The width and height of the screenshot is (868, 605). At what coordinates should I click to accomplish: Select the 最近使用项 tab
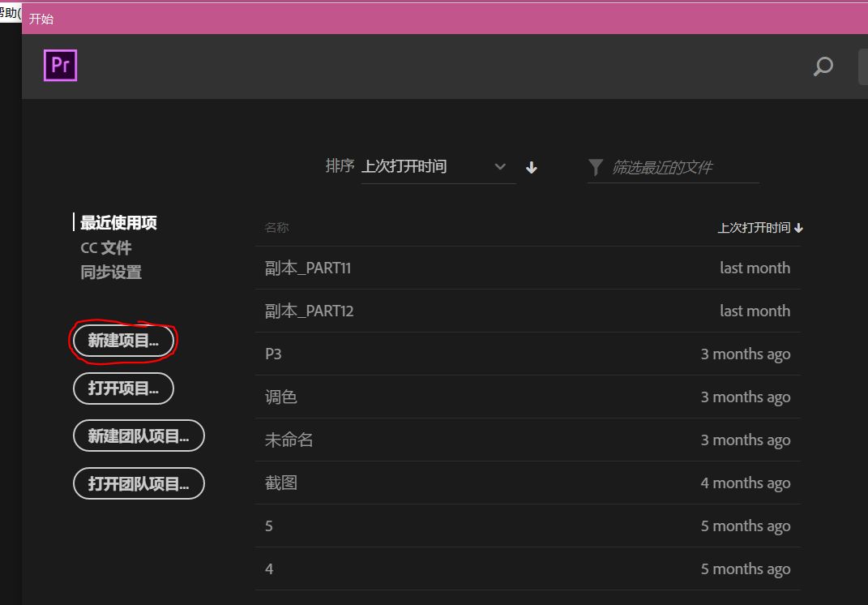point(118,223)
